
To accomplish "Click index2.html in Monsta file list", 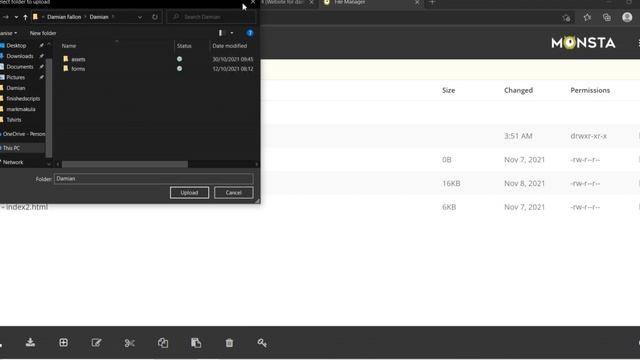I will pyautogui.click(x=27, y=207).
